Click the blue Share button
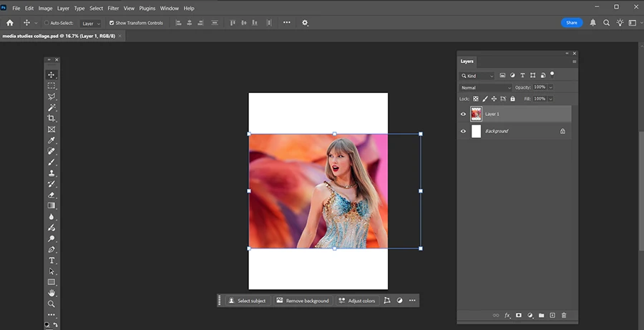 (x=572, y=23)
